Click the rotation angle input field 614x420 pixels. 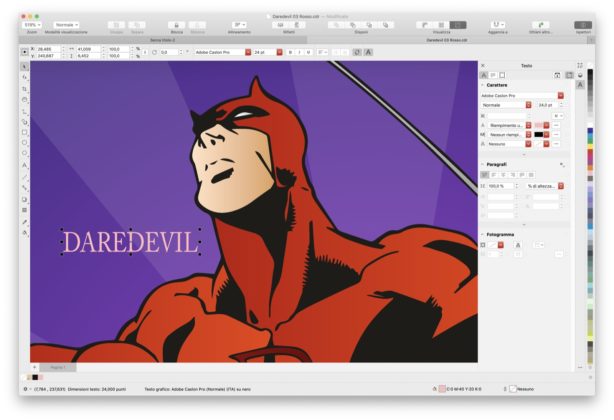click(169, 52)
